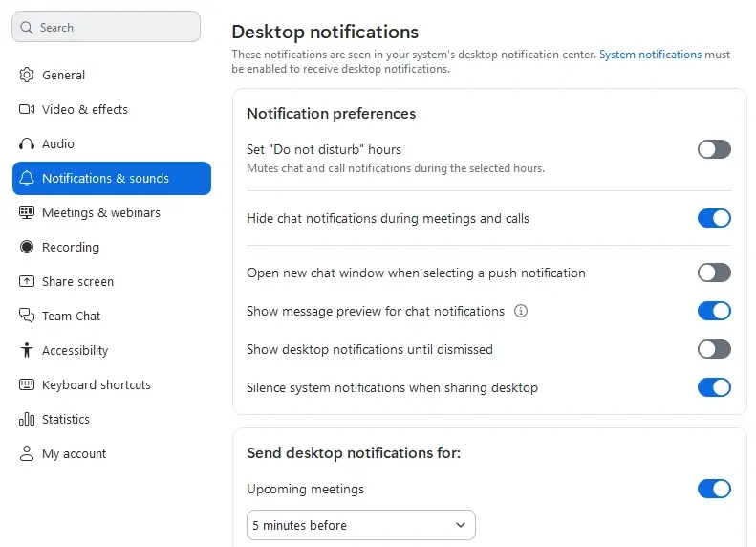Follow the System notifications link

click(x=650, y=55)
